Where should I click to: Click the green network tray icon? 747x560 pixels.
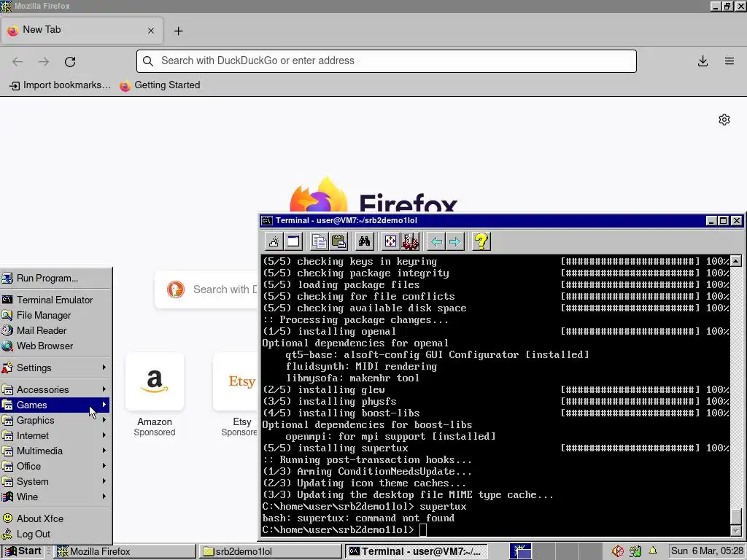coord(635,551)
